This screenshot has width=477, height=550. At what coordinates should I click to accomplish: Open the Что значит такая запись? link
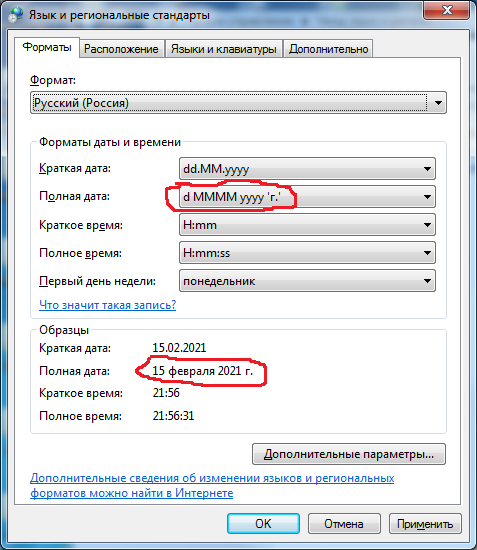coord(108,305)
